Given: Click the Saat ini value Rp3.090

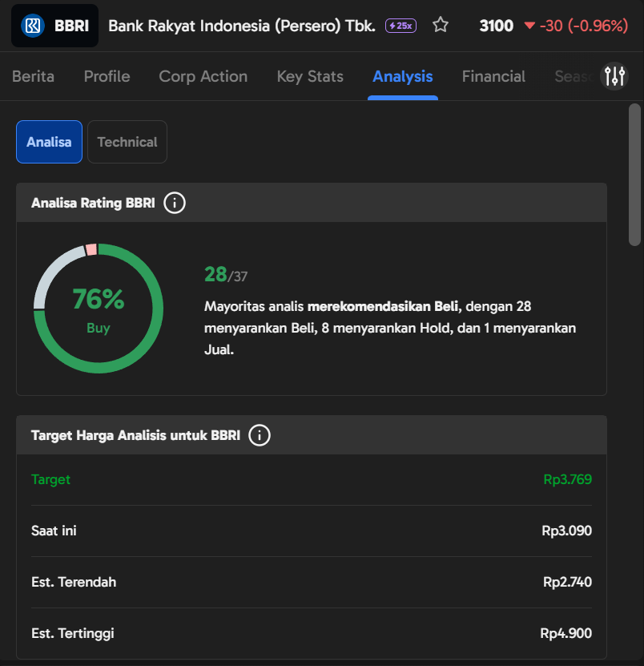Looking at the screenshot, I should tap(567, 531).
